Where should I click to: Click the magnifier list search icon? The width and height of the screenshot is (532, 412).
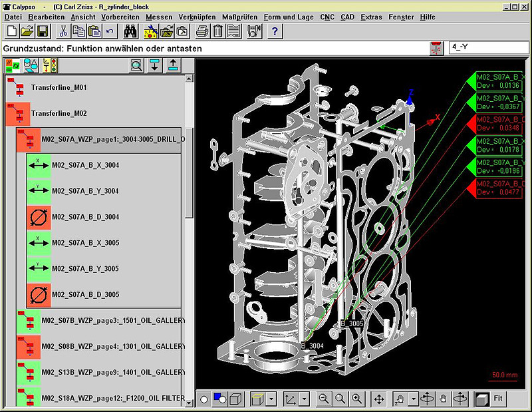pos(136,65)
